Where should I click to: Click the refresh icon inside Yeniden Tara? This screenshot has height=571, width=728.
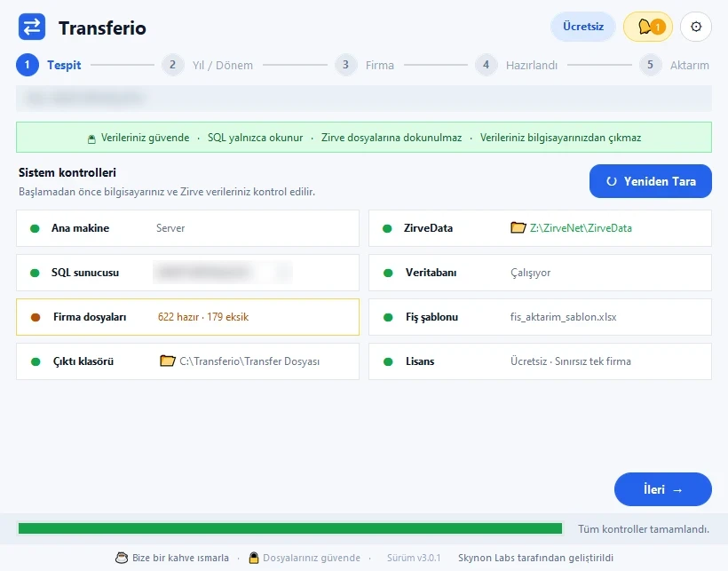612,181
